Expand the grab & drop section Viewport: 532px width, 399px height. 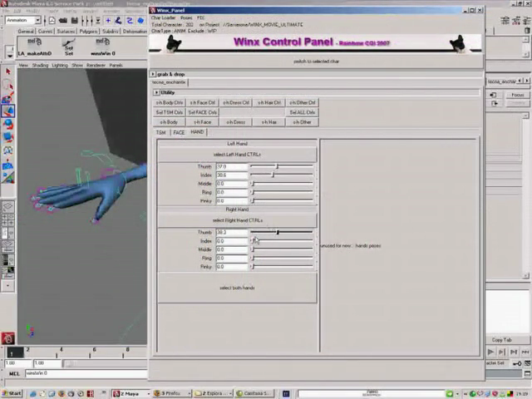pyautogui.click(x=153, y=74)
